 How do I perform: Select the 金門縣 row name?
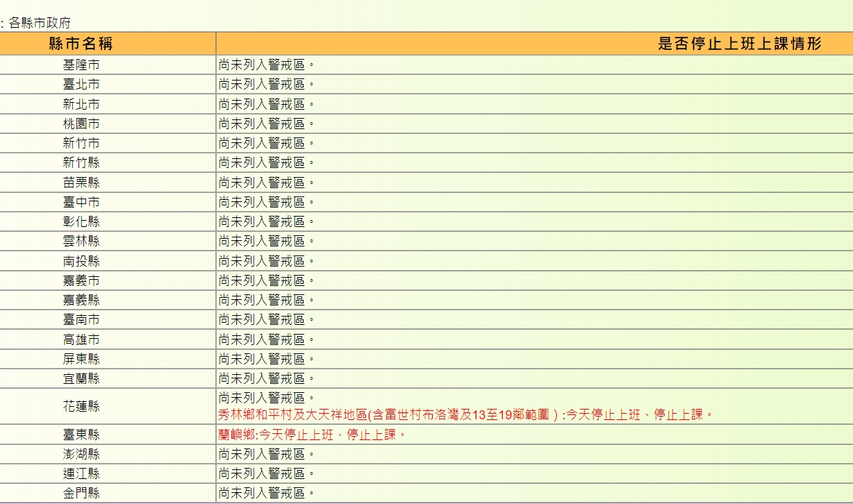click(81, 493)
